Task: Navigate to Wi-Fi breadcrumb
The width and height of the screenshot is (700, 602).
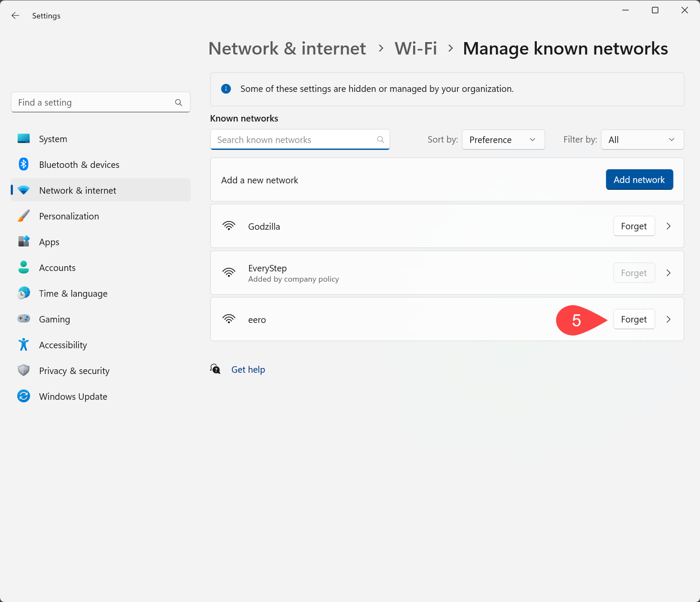Action: click(416, 49)
